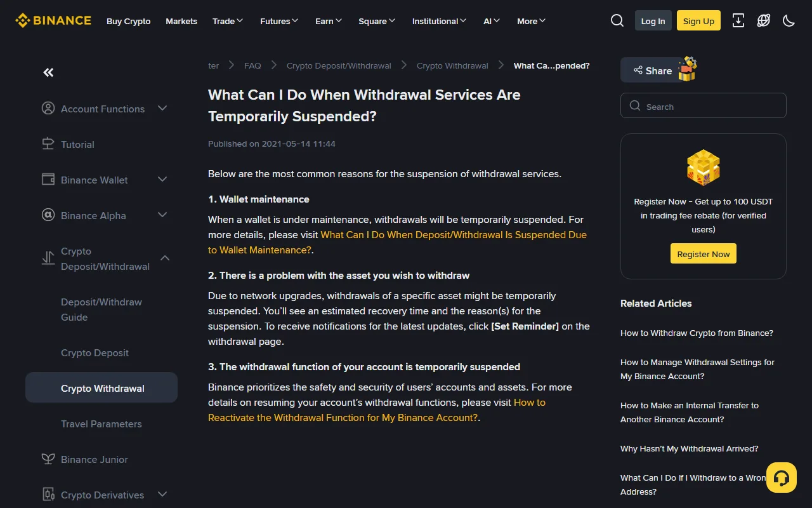Click the FAQ breadcrumb

tap(252, 65)
